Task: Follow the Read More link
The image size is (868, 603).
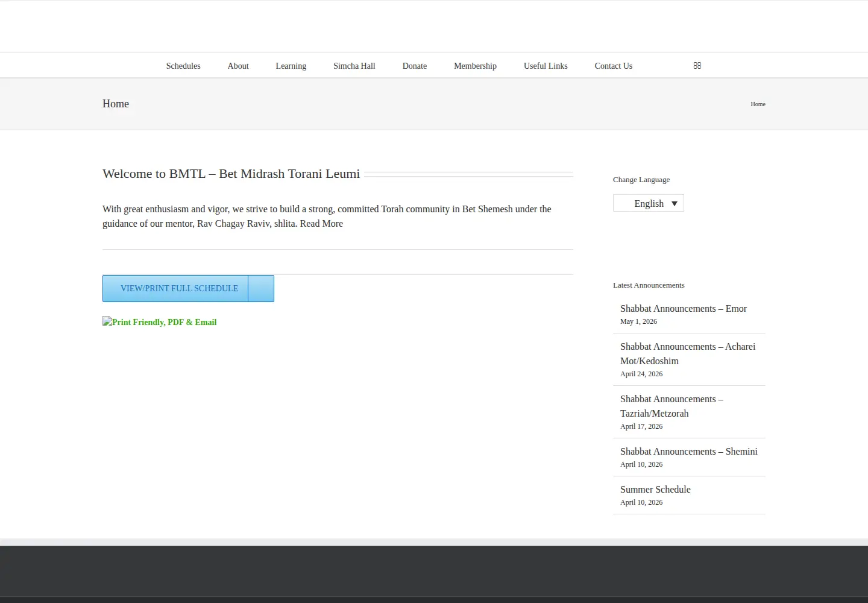Action: (321, 223)
